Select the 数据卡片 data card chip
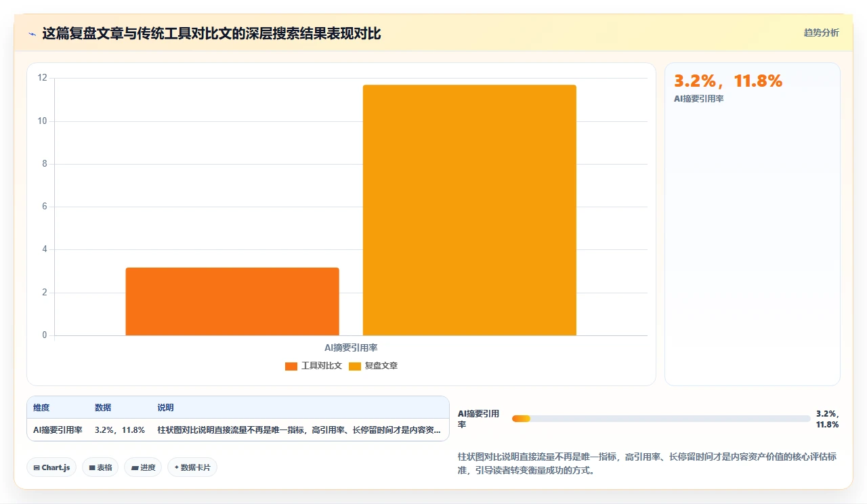This screenshot has width=867, height=504. 192,467
